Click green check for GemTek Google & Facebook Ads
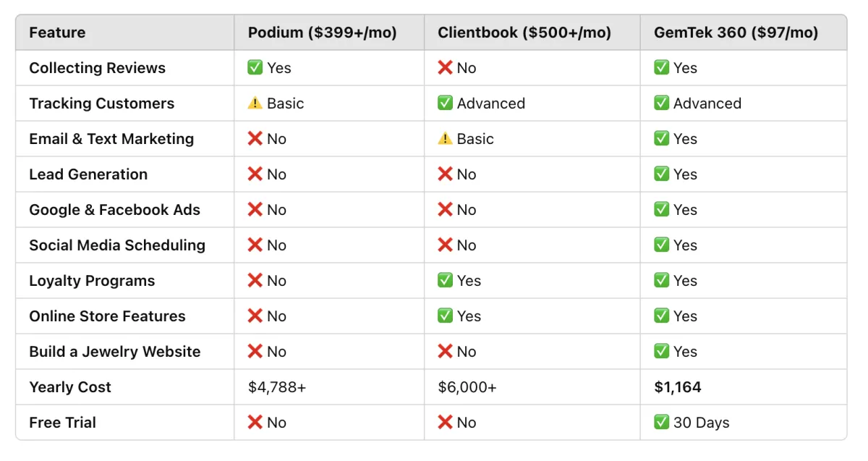Image resolution: width=868 pixels, height=461 pixels. (x=662, y=210)
